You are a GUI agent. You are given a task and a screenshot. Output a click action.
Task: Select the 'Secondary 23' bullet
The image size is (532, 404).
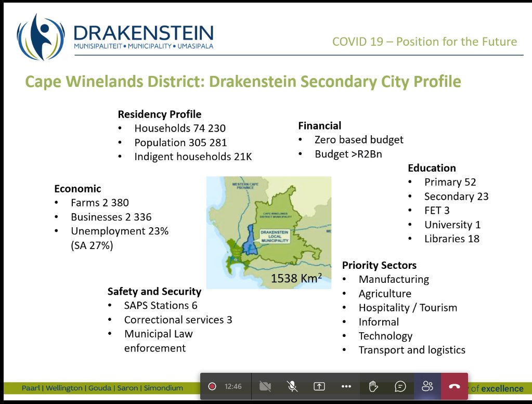click(x=457, y=197)
